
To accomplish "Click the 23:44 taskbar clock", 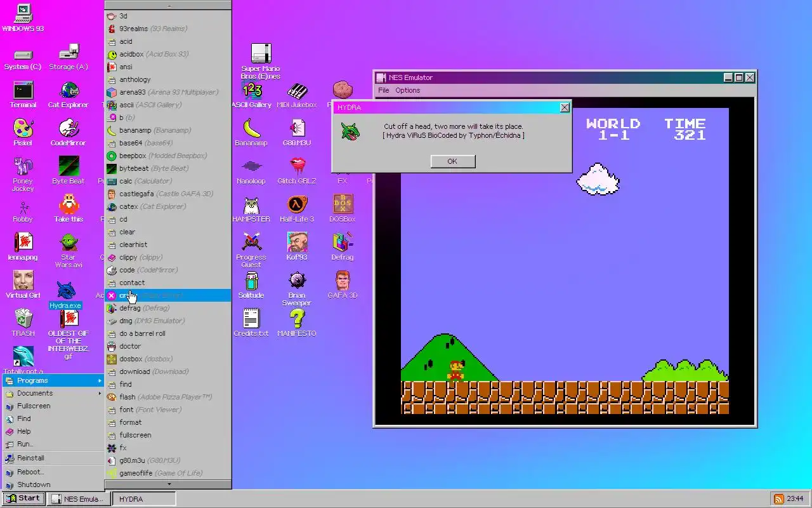I will [x=795, y=499].
